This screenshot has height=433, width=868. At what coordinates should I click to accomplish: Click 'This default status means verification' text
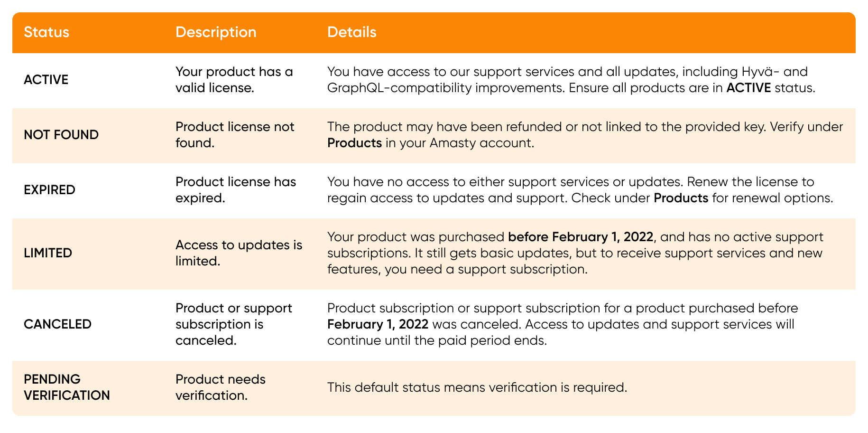coord(477,387)
